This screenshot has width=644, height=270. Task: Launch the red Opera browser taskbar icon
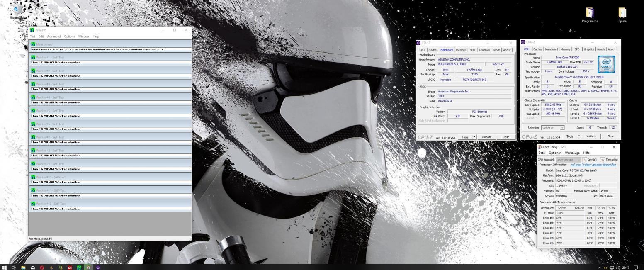click(42, 268)
